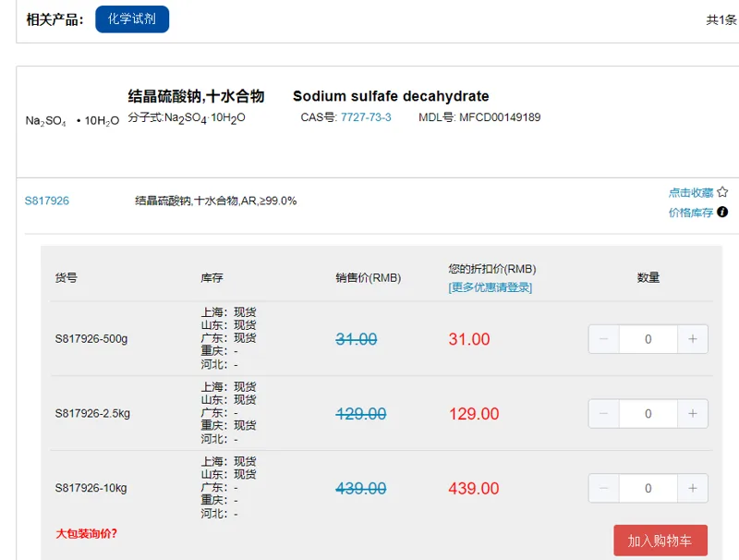
Task: Decrease quantity for S817926-2.5kg
Action: click(x=604, y=413)
